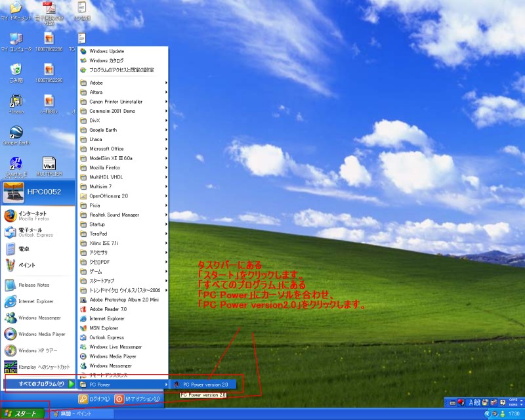Click the 終了オプション button
Image resolution: width=525 pixels, height=420 pixels.
click(x=137, y=399)
